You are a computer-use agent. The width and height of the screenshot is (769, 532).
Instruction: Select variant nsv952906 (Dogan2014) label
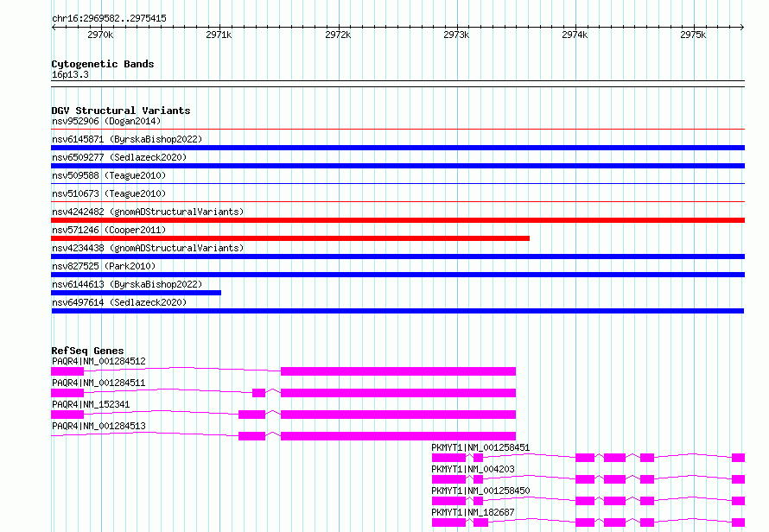[106, 121]
